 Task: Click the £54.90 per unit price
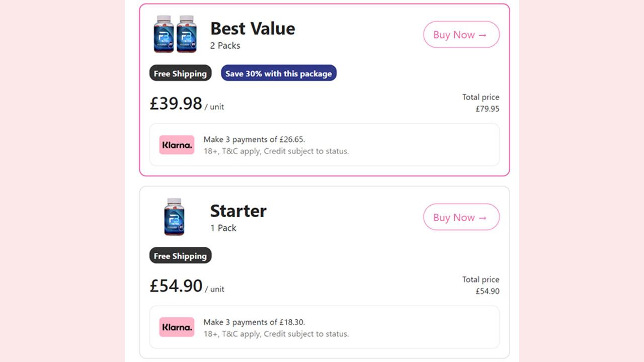click(187, 286)
